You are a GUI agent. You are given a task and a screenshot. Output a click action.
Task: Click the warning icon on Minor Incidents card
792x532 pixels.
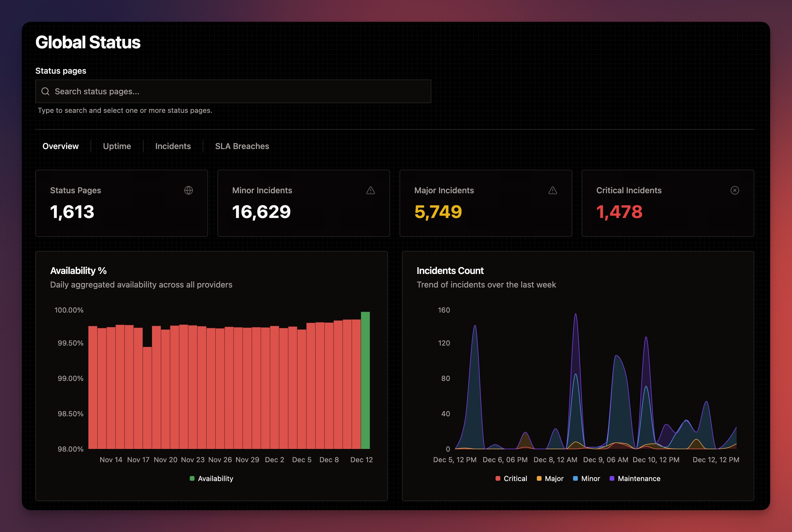370,190
